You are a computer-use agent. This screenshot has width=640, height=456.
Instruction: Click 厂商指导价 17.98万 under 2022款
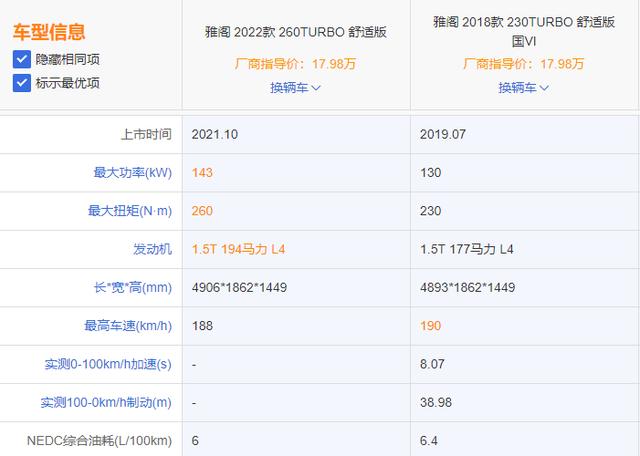tap(296, 64)
